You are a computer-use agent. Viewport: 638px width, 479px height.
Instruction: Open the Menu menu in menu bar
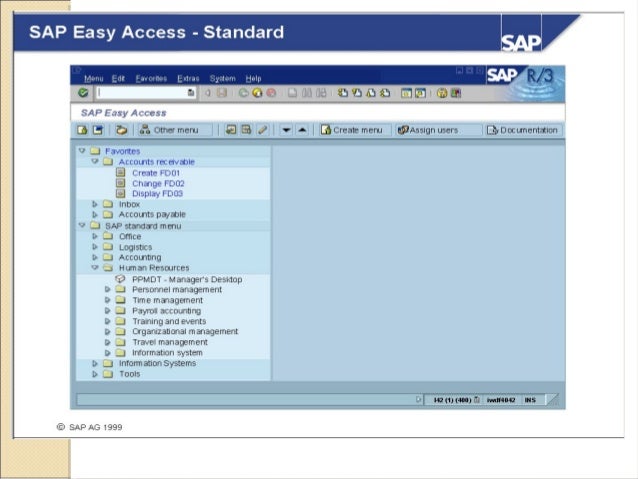coord(94,79)
